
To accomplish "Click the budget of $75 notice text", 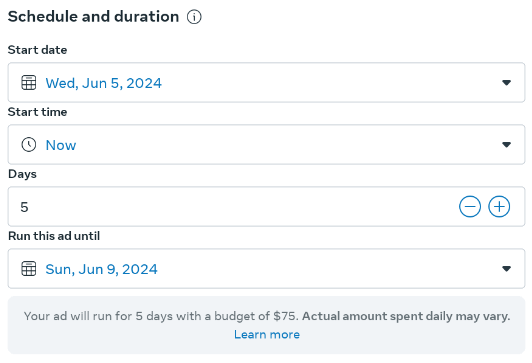I will click(x=267, y=316).
